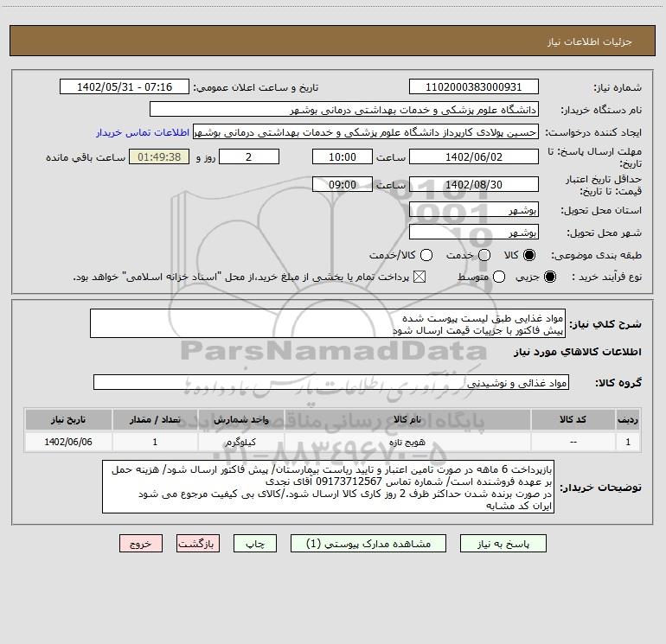Toggle the اسناد خزانه اسلامی payment checkbox

419,277
